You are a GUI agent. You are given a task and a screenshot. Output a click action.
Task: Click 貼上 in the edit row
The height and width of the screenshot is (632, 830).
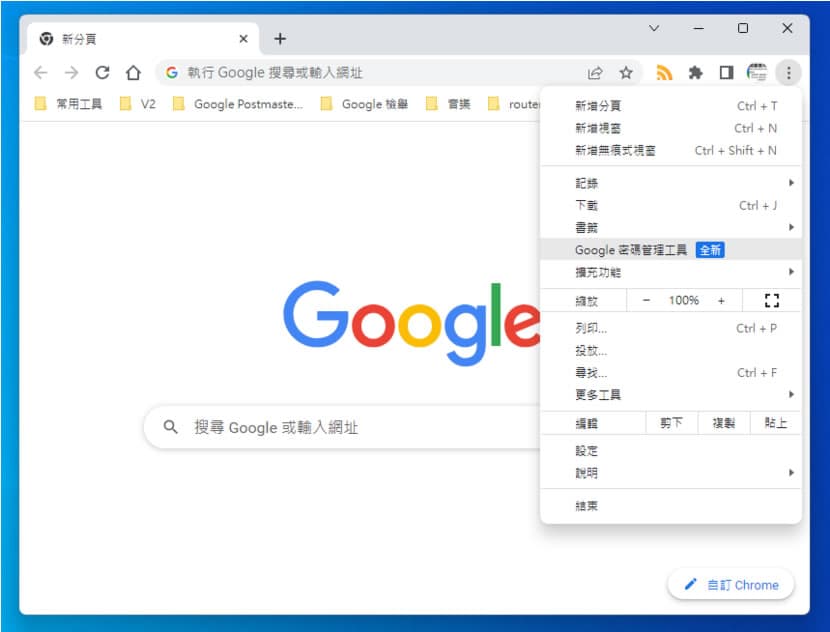click(x=775, y=423)
